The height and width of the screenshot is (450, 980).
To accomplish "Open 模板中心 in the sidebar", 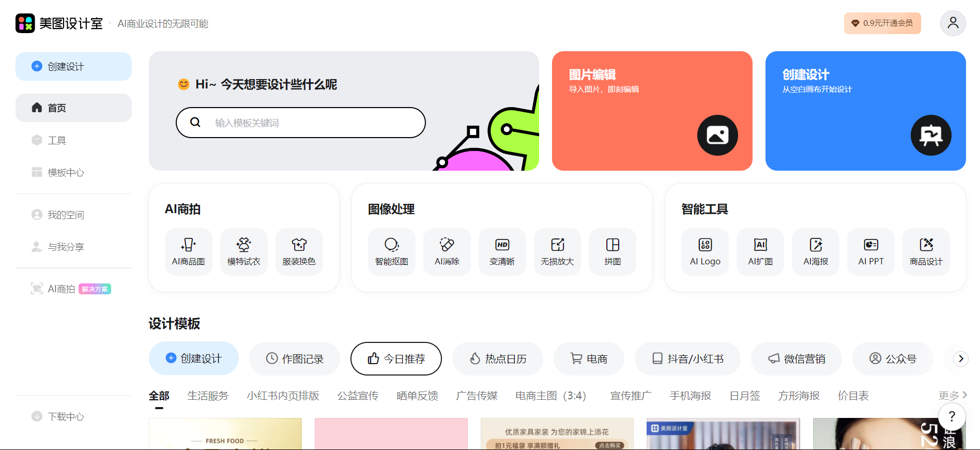I will pyautogui.click(x=73, y=172).
